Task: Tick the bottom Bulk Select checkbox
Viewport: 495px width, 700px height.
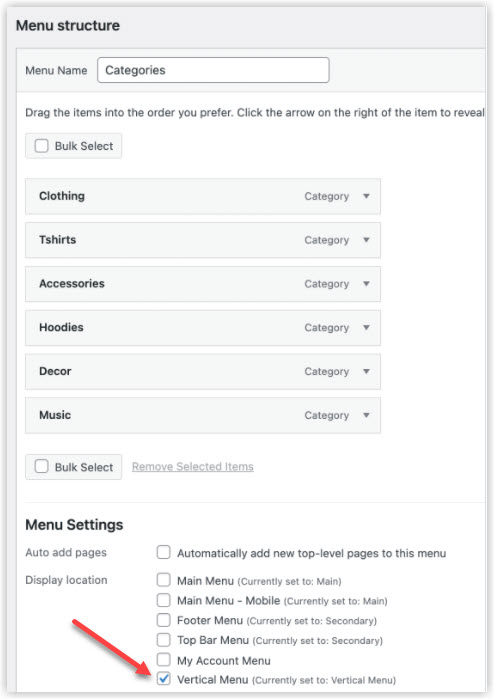Action: point(42,467)
